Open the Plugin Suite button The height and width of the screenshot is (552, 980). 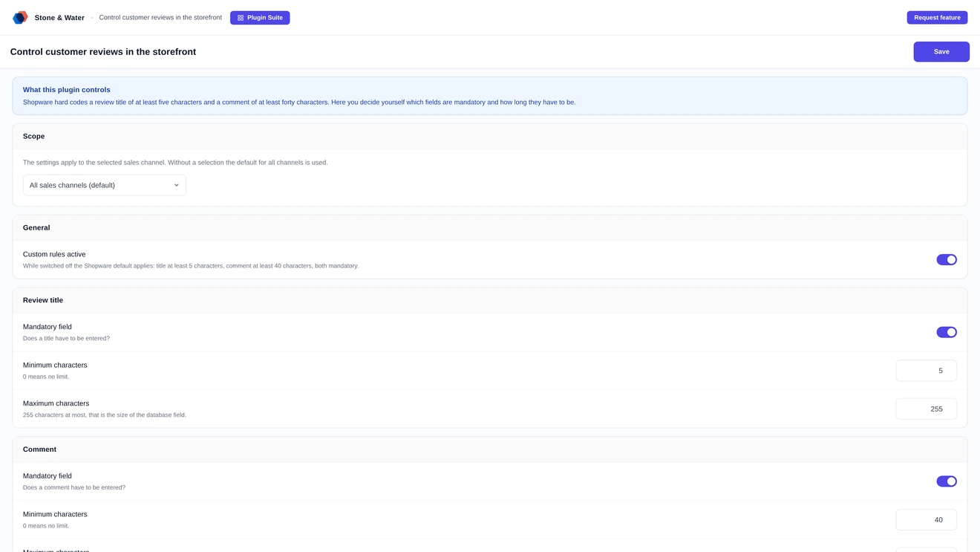260,18
